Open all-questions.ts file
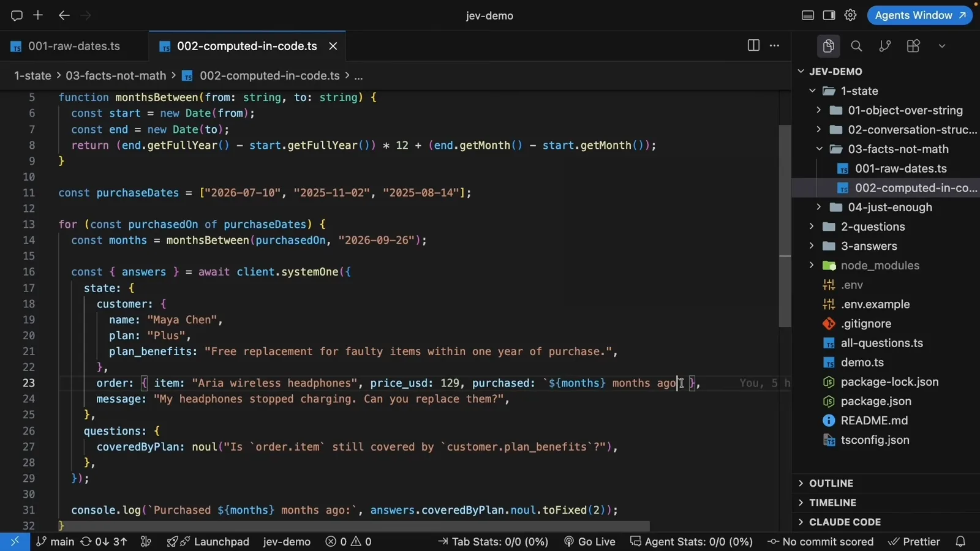The height and width of the screenshot is (551, 980). pos(886,343)
